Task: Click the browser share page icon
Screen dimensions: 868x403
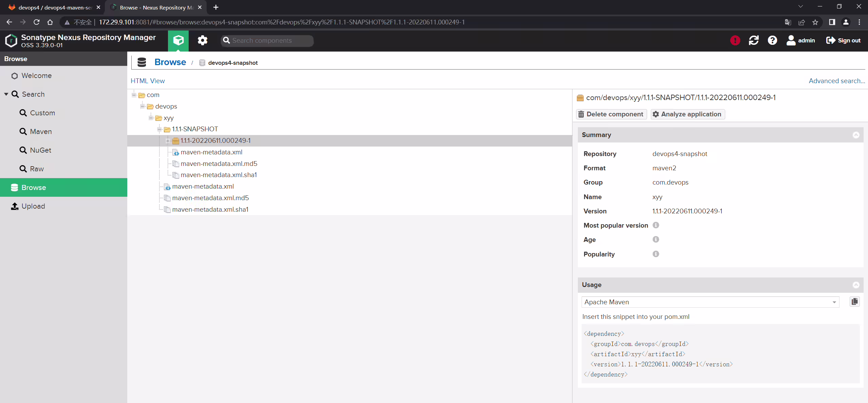Action: pyautogui.click(x=801, y=22)
